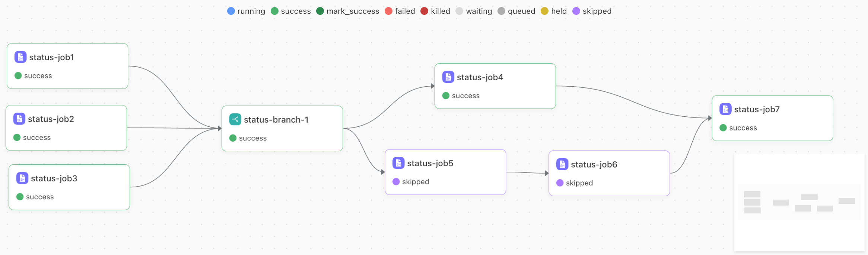Select the status-job4 node title
Viewport: 868px width, 255px height.
(480, 77)
